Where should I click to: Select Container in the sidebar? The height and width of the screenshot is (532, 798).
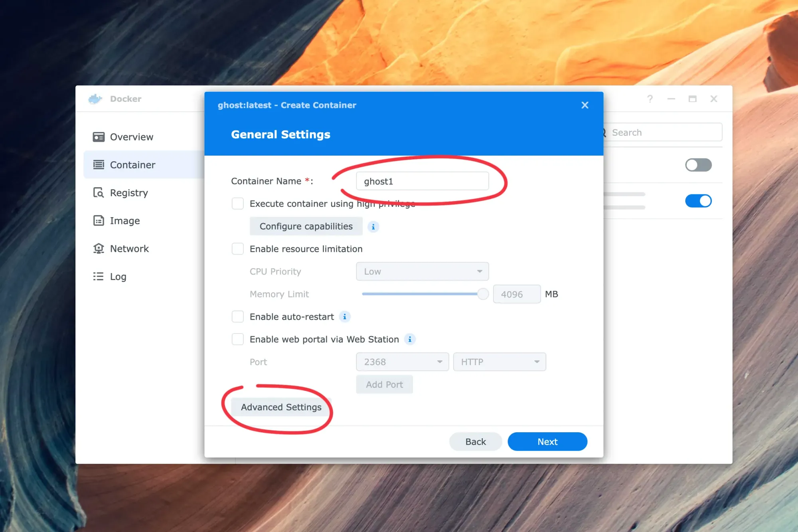[144, 165]
